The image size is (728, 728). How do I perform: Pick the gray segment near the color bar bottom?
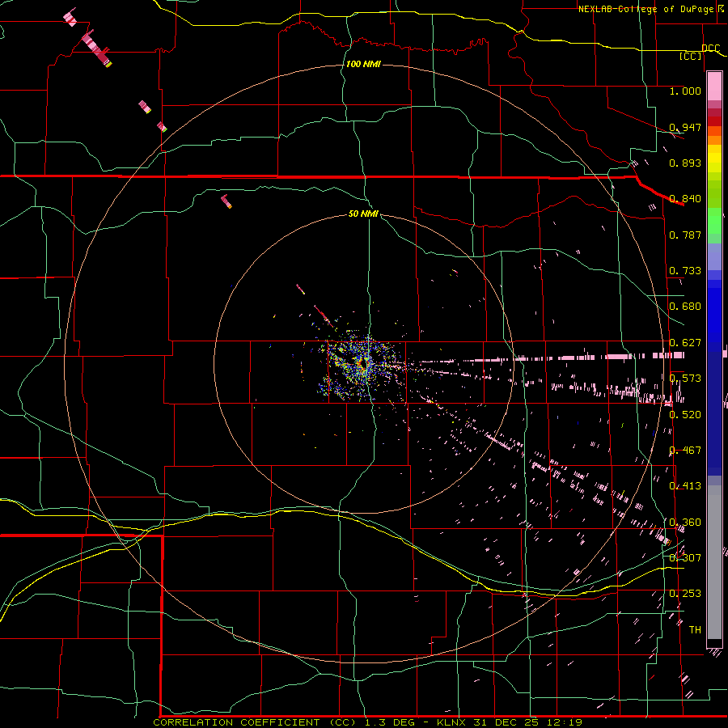point(714,562)
